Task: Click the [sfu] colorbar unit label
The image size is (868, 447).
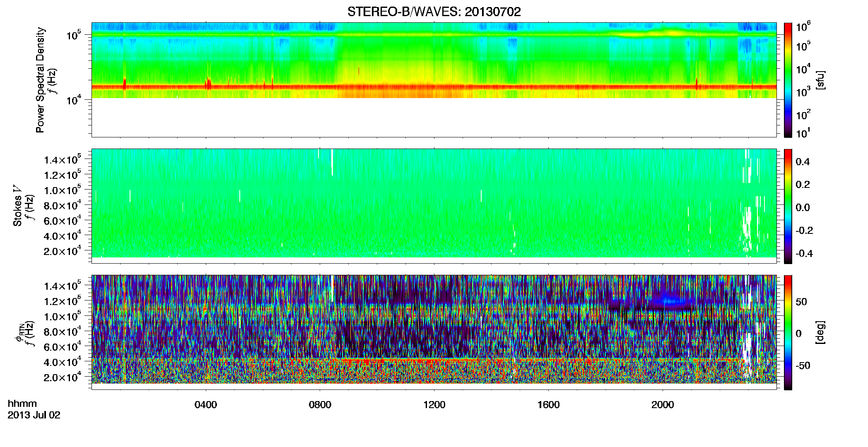Action: click(x=820, y=80)
